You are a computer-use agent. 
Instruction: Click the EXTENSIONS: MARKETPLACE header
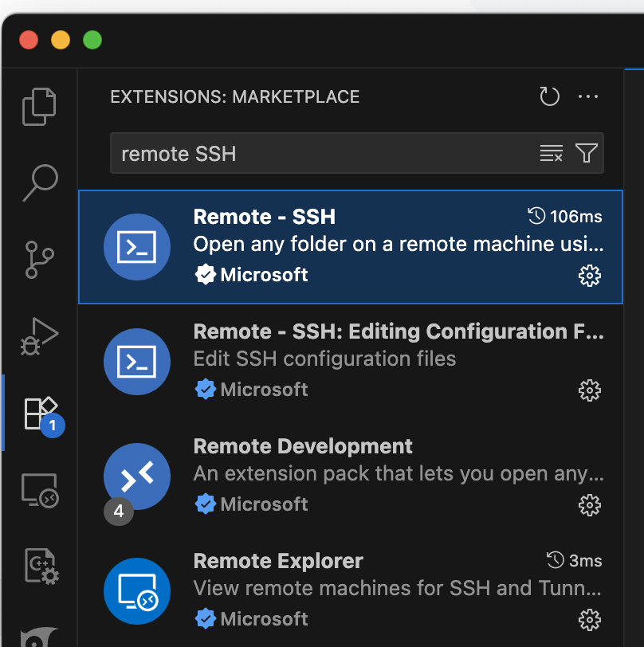234,97
